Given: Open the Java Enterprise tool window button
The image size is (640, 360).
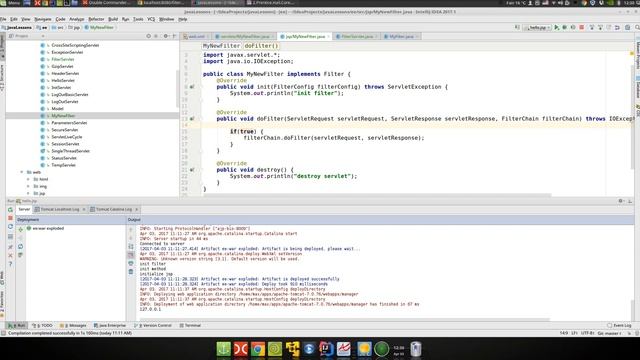Looking at the screenshot, I should [x=110, y=325].
